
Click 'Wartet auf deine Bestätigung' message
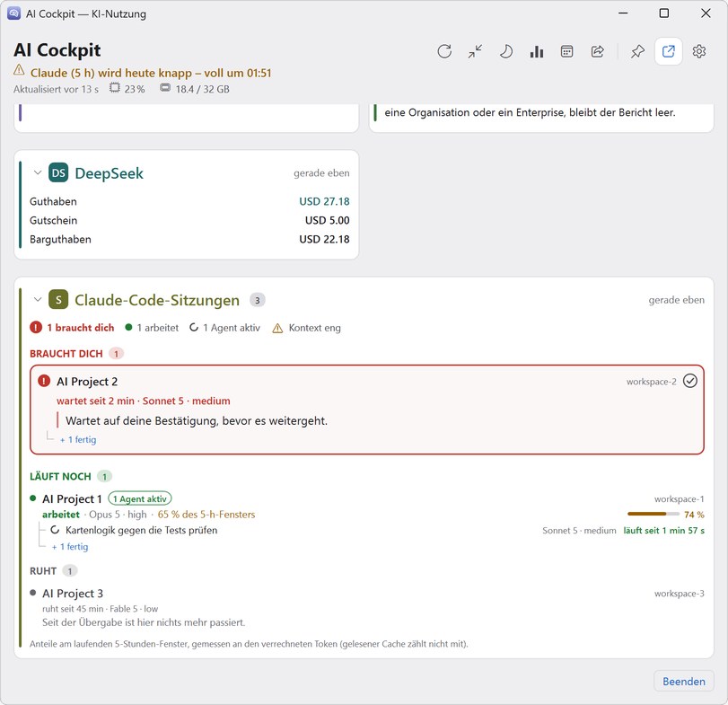click(197, 421)
